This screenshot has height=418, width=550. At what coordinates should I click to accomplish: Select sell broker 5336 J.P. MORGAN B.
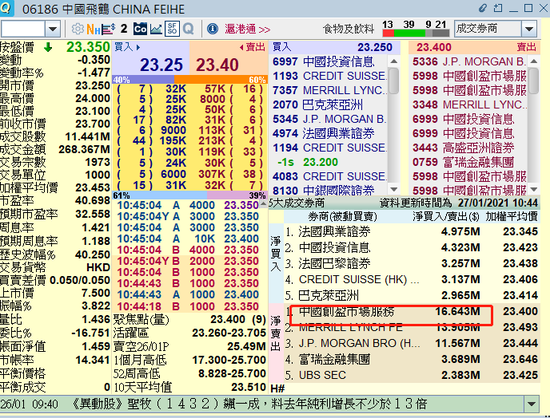(x=469, y=62)
